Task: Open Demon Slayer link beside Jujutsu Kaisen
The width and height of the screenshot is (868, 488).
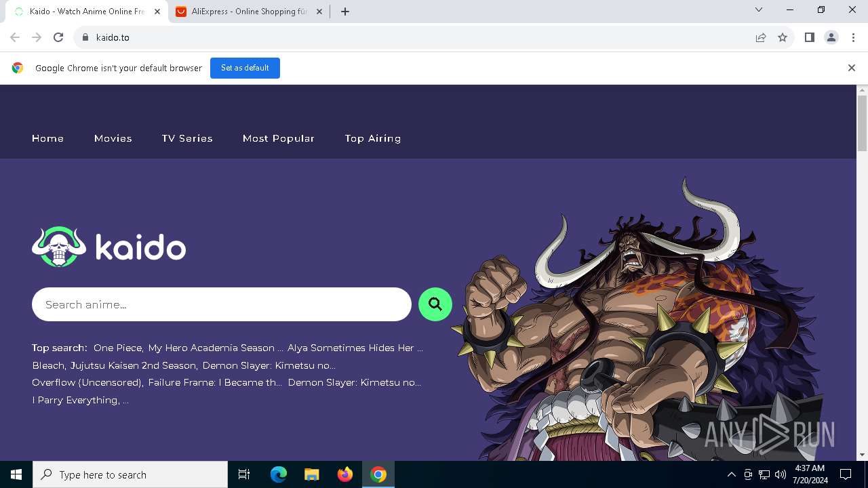Action: (269, 365)
